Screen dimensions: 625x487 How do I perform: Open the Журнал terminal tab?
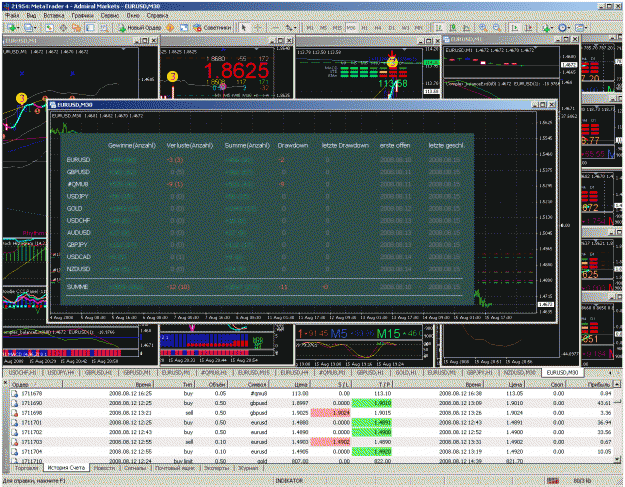tap(248, 468)
